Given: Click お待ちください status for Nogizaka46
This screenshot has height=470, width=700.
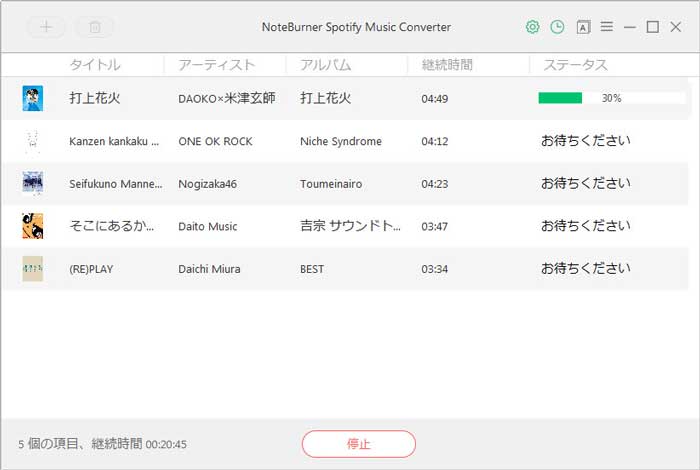Looking at the screenshot, I should [586, 183].
